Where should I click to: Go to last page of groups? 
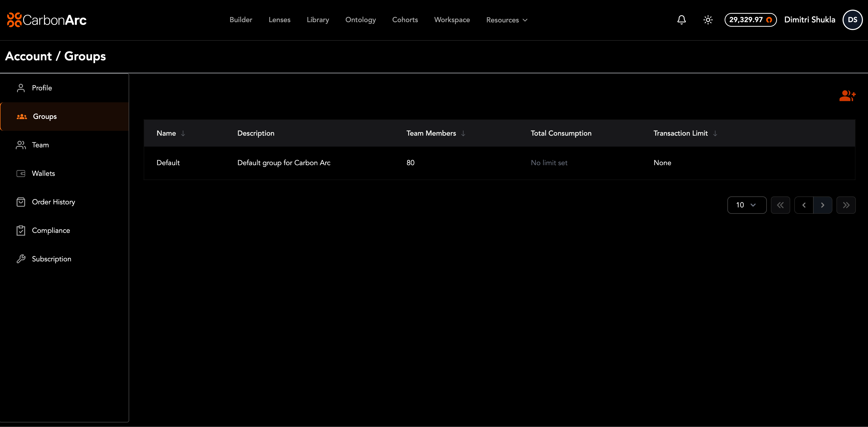(846, 205)
